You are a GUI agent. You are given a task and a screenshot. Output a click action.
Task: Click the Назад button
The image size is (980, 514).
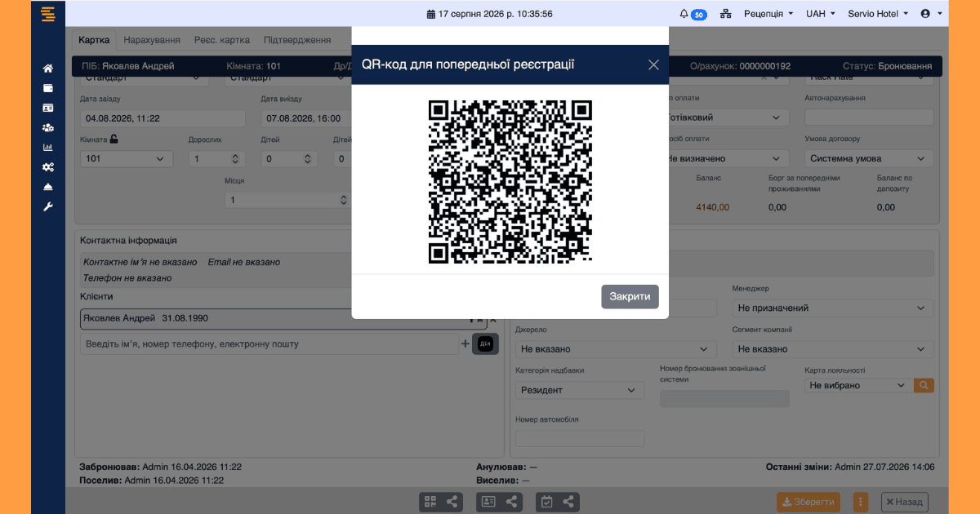pyautogui.click(x=905, y=502)
